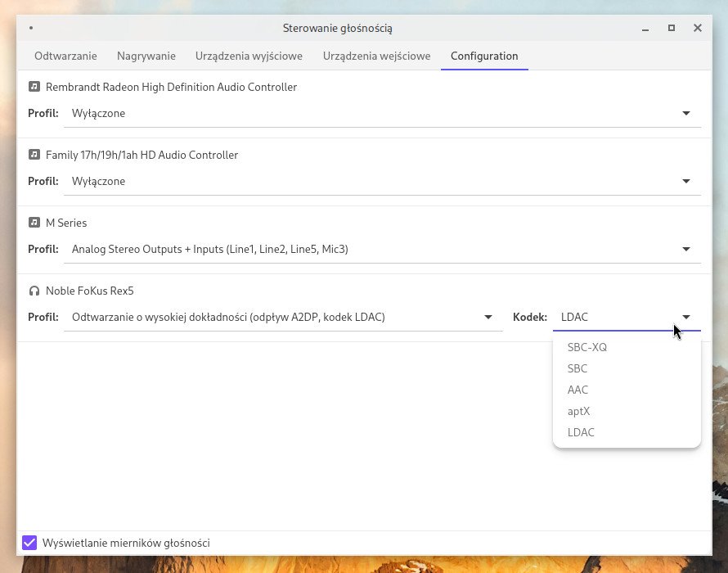Pick AAC codec from dropdown list
Viewport: 728px width, 573px height.
click(x=627, y=390)
